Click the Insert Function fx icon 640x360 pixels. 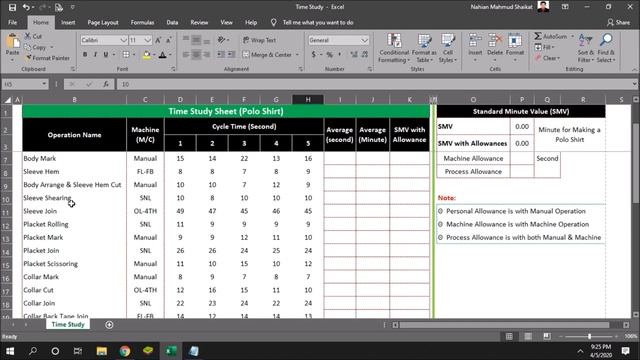[106, 84]
